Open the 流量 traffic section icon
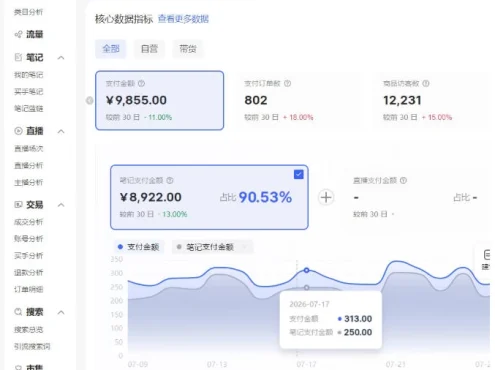The image size is (495, 370). pyautogui.click(x=18, y=34)
